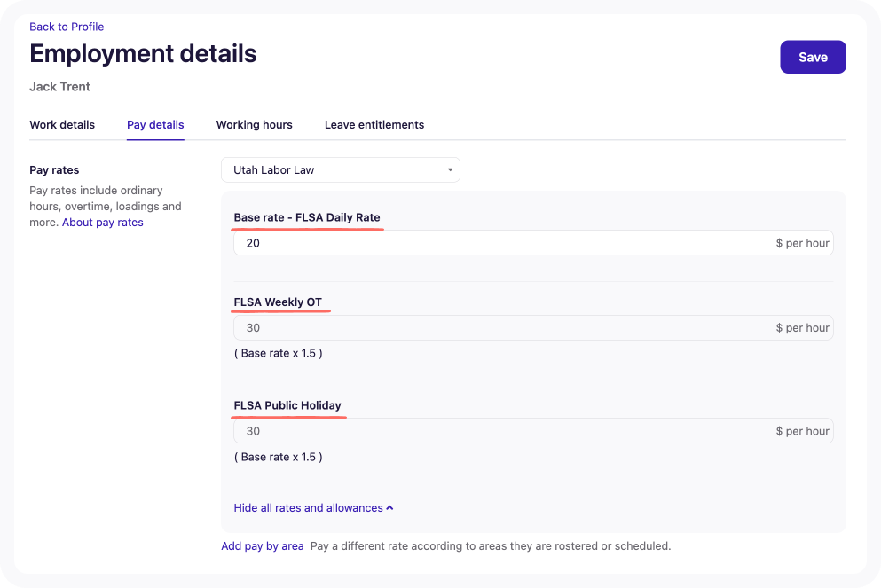The width and height of the screenshot is (881, 588).
Task: Go Back to Profile
Action: [x=67, y=27]
